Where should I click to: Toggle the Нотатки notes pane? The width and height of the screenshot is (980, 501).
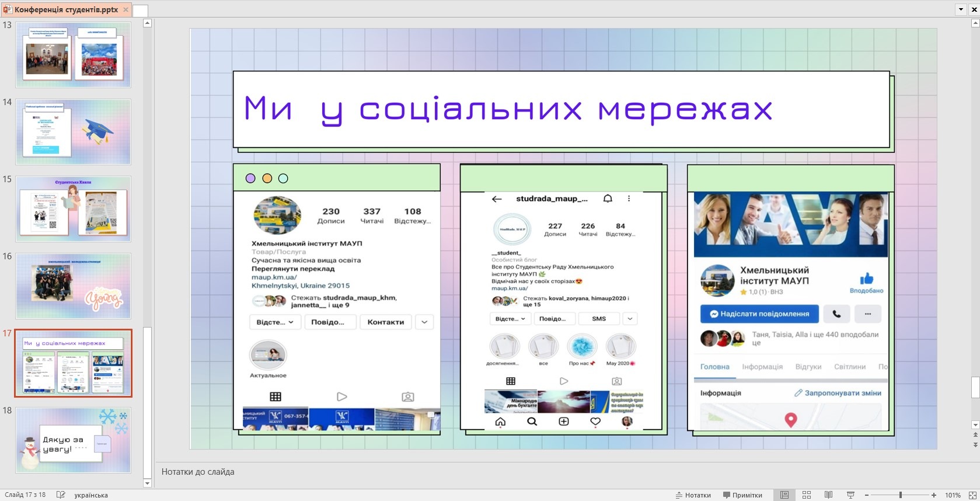pyautogui.click(x=693, y=495)
